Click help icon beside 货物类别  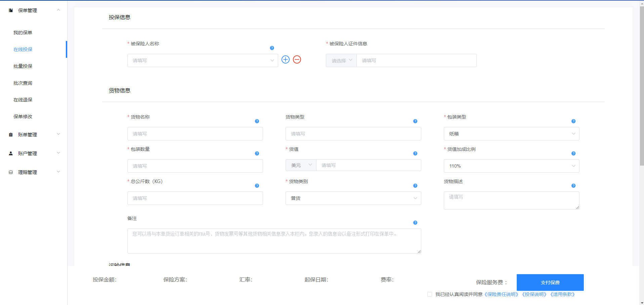[x=415, y=186]
